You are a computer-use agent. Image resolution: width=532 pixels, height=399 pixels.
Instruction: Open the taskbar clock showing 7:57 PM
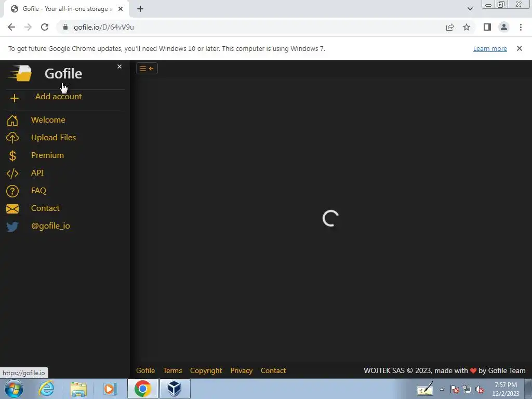(506, 389)
